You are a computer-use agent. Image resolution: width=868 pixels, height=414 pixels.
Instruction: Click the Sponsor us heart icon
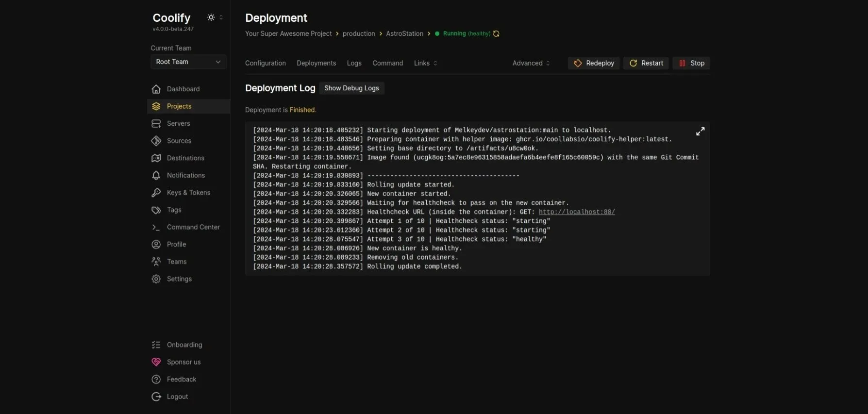pyautogui.click(x=156, y=362)
